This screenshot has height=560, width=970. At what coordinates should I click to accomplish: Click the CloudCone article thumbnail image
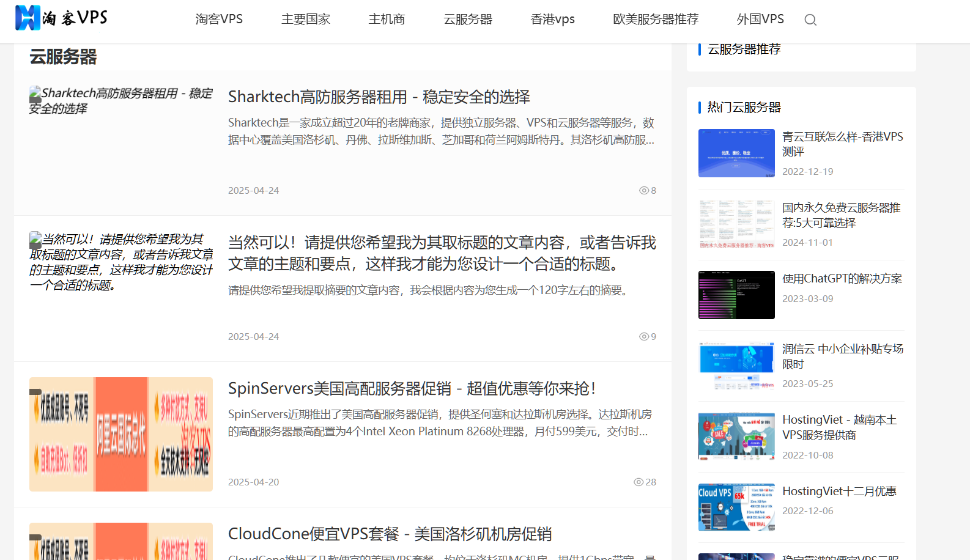pyautogui.click(x=121, y=542)
